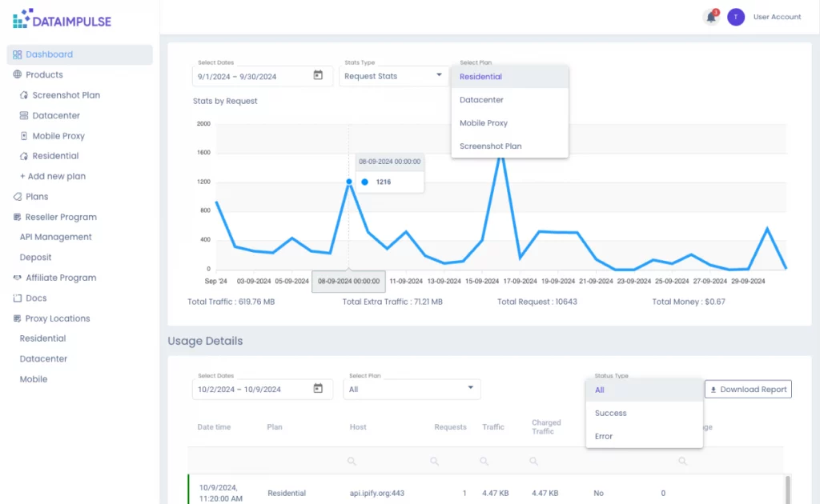Click the Proxy Locations sidebar icon

(17, 318)
